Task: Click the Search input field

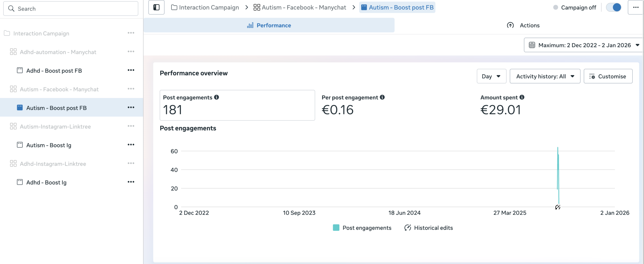Action: pyautogui.click(x=71, y=9)
